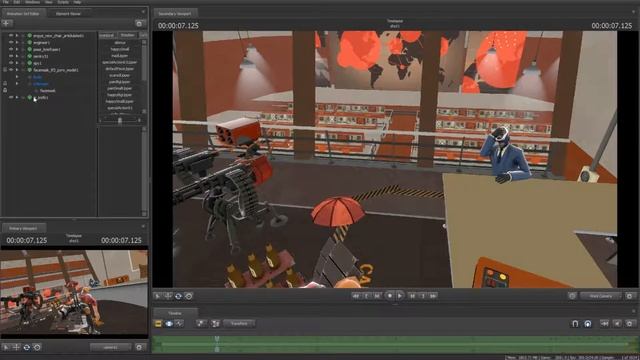Switch to the Graph Editor mode
This screenshot has width=640, height=360.
[179, 324]
